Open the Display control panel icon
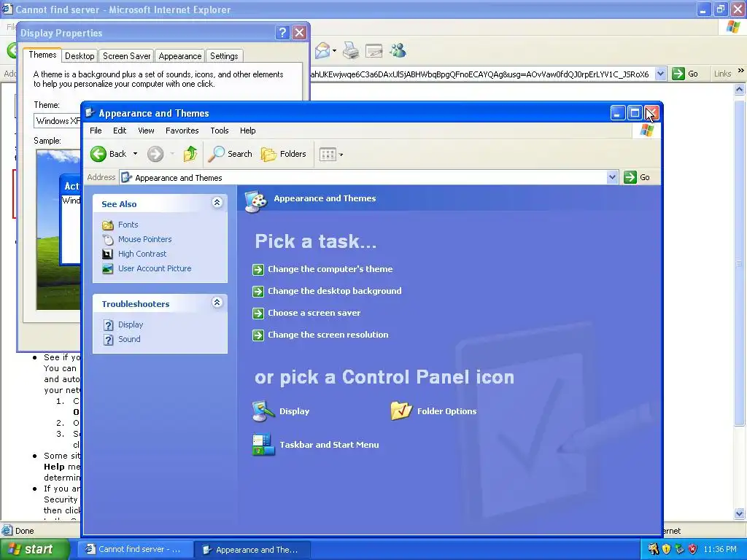Image resolution: width=747 pixels, height=560 pixels. pos(281,411)
